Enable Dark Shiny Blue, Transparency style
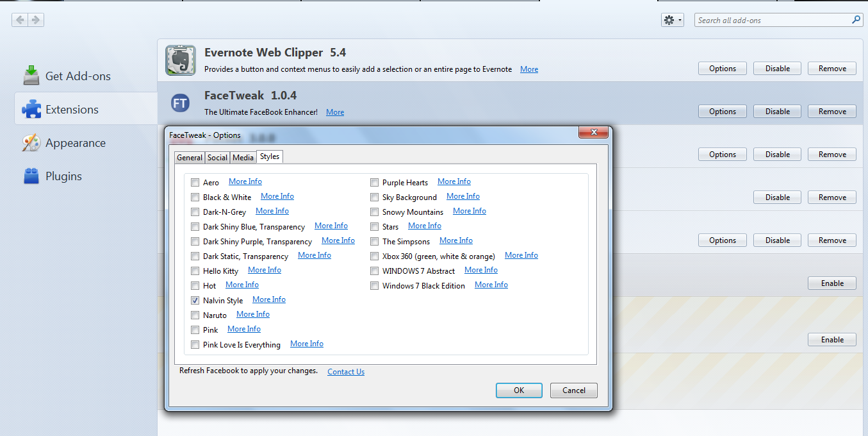868x436 pixels. point(195,227)
